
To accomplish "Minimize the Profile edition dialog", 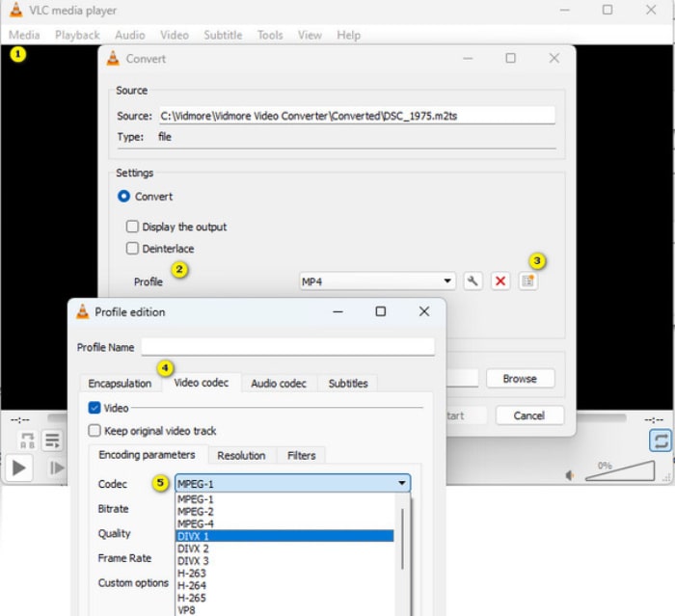I will tap(337, 311).
